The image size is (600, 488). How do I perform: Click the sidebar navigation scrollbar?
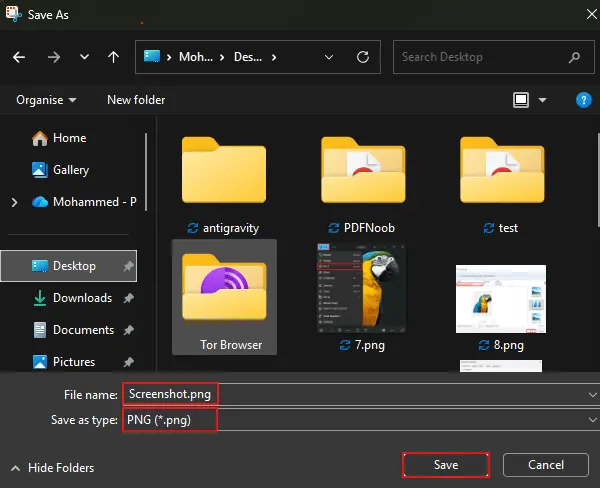pos(146,172)
